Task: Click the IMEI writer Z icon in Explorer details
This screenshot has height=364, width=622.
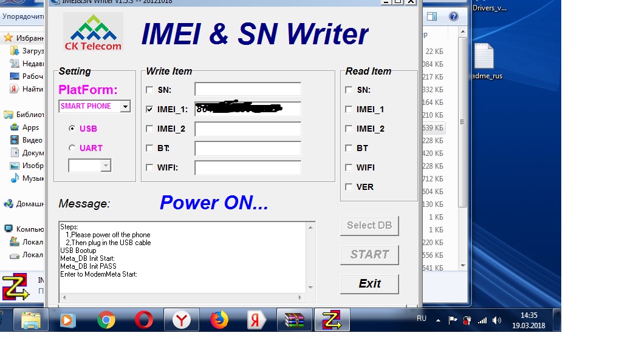Action: 15,286
